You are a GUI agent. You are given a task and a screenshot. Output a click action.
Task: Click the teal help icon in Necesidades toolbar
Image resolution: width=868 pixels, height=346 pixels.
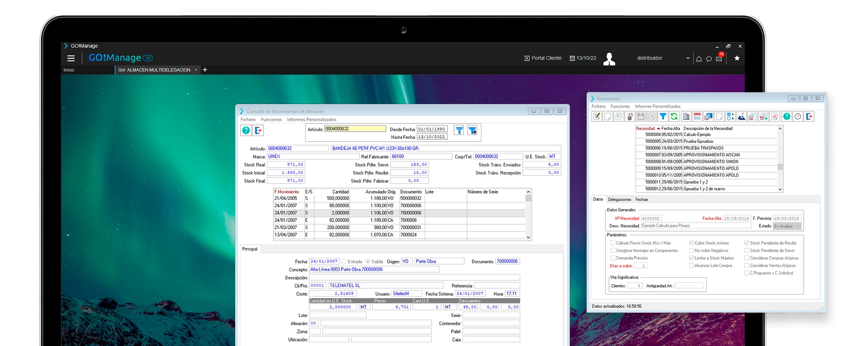(787, 117)
